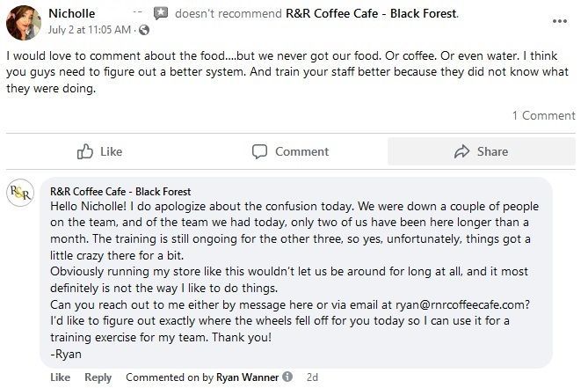Open Nicholle's profile name link
This screenshot has height=388, width=588.
(71, 13)
